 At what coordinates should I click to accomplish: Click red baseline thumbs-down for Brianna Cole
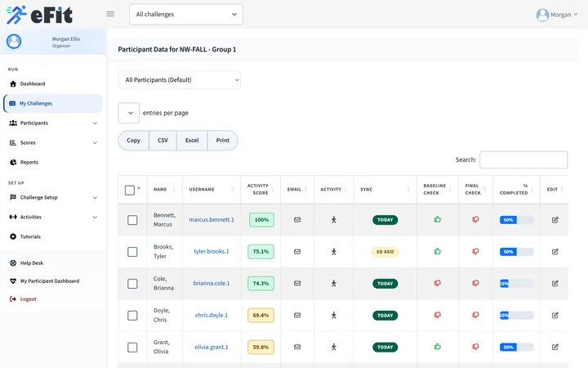(437, 283)
